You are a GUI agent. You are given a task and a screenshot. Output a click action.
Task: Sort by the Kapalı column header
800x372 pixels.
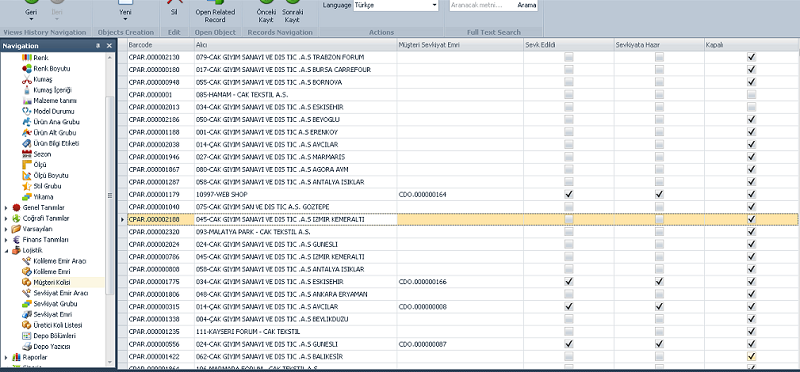pyautogui.click(x=751, y=45)
